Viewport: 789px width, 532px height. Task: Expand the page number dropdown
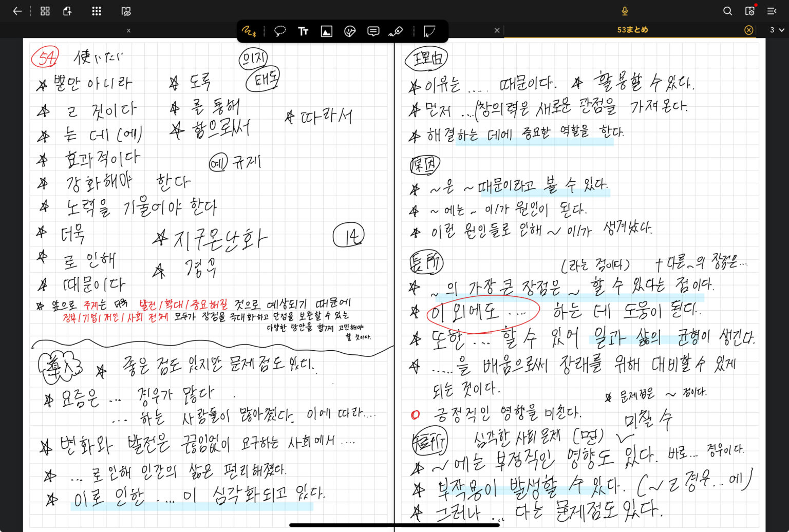click(x=775, y=30)
